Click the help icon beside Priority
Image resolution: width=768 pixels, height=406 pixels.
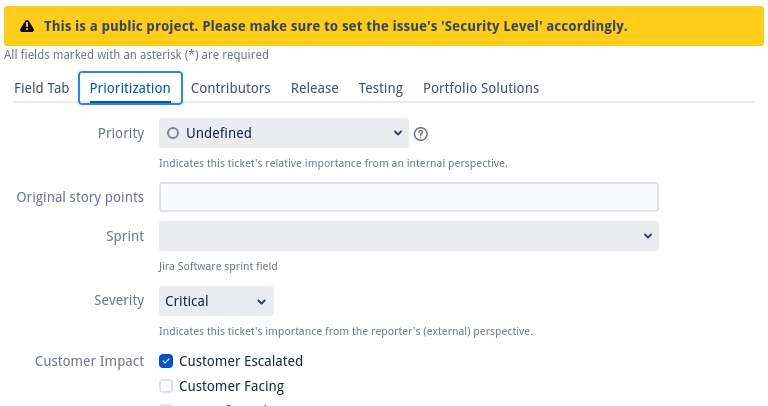(x=421, y=134)
